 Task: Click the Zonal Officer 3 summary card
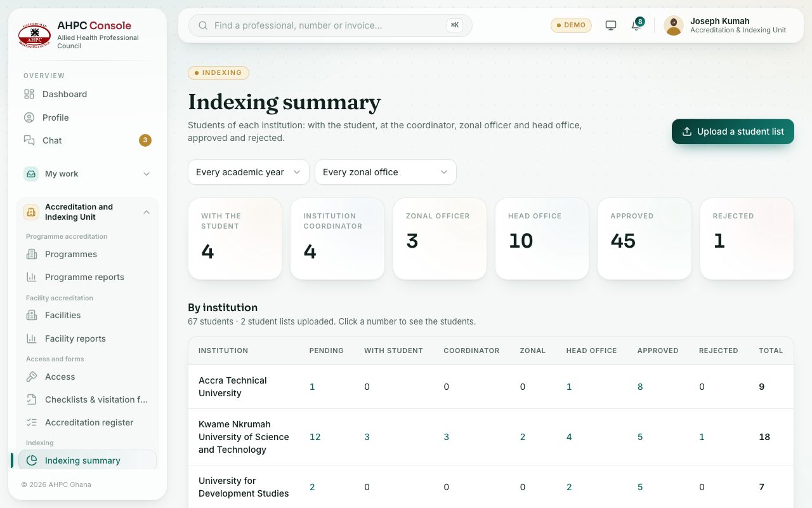coord(440,239)
